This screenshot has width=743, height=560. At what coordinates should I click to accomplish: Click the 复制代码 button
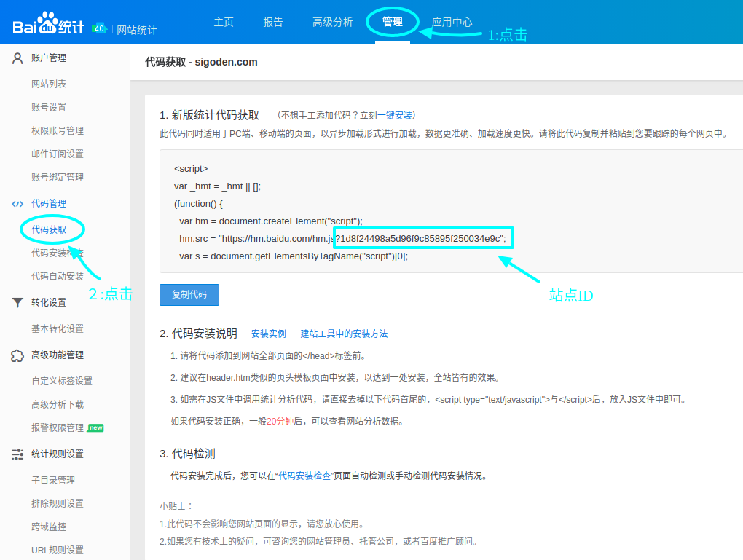[x=189, y=295]
